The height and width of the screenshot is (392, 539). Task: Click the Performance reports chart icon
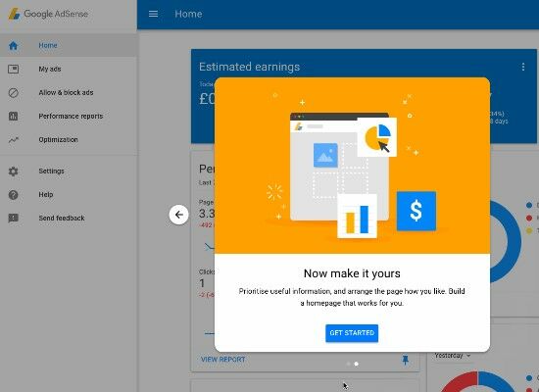[x=13, y=117]
